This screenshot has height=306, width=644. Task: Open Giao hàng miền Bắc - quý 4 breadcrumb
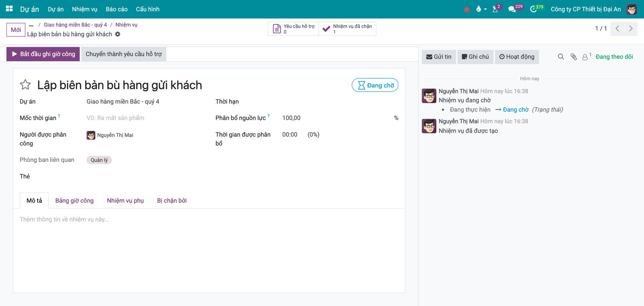pos(75,25)
